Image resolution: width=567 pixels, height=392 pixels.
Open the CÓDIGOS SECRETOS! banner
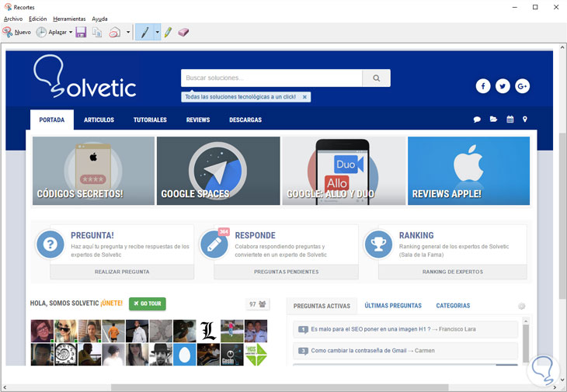93,171
